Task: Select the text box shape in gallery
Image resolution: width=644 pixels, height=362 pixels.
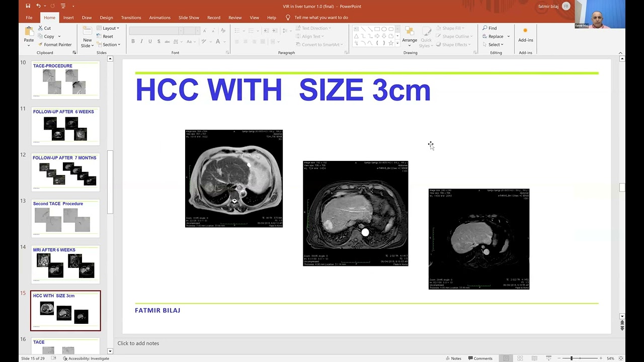Action: (x=356, y=29)
